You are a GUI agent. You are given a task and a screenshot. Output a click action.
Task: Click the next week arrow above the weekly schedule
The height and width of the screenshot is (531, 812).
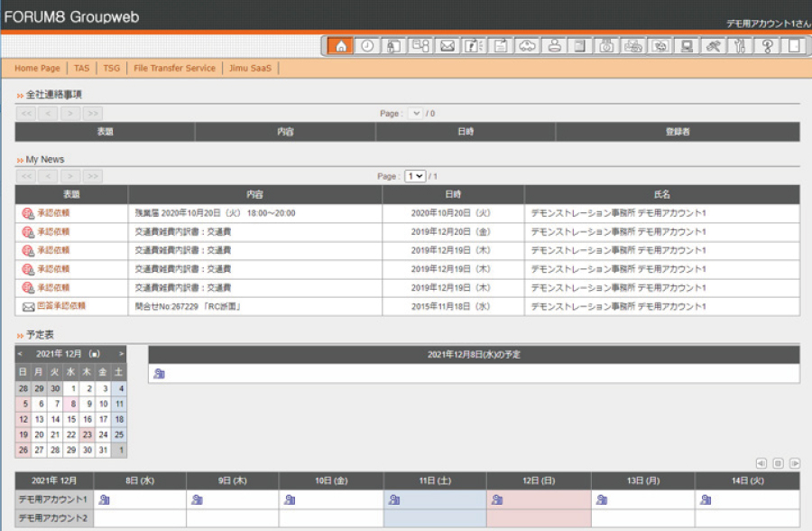[x=794, y=463]
